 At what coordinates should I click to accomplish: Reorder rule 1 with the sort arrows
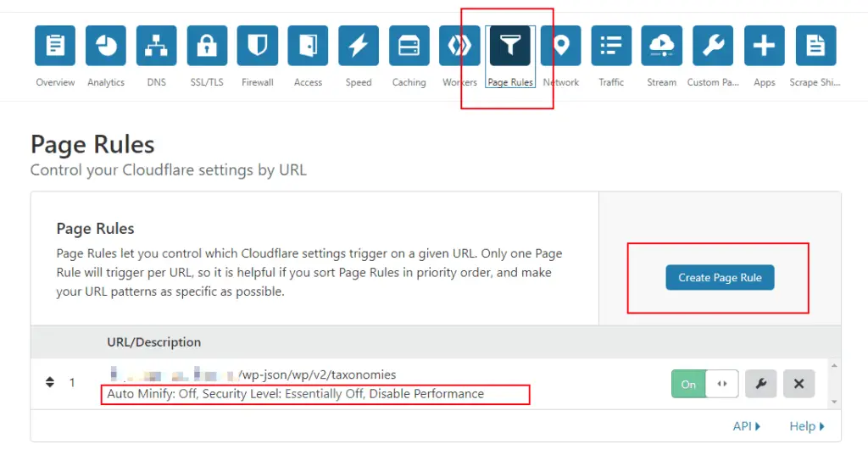(49, 383)
